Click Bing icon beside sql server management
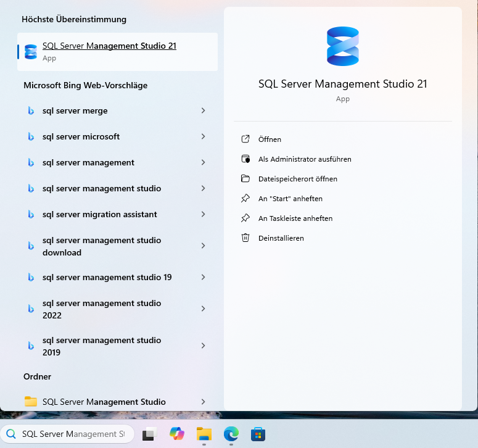This screenshot has height=448, width=478. (x=31, y=162)
